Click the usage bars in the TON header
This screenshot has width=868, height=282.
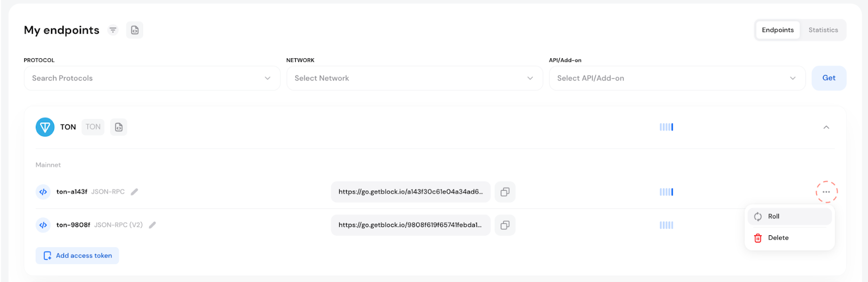(x=666, y=127)
